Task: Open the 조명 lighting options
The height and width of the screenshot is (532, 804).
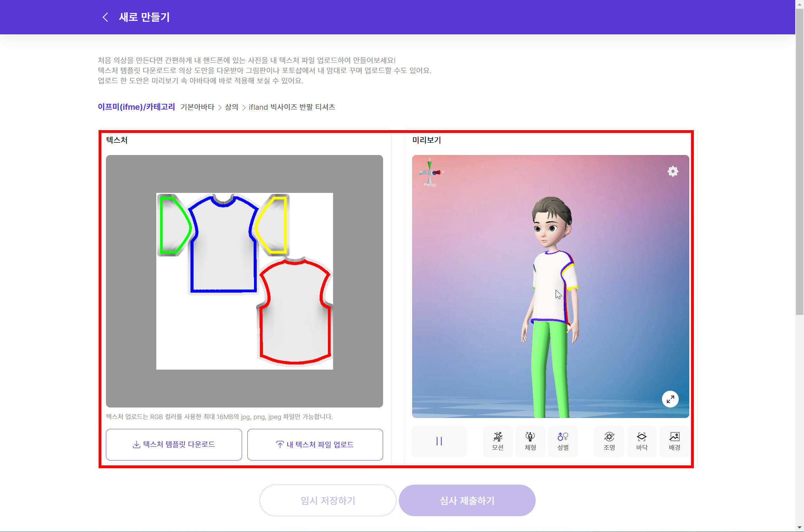Action: coord(609,441)
